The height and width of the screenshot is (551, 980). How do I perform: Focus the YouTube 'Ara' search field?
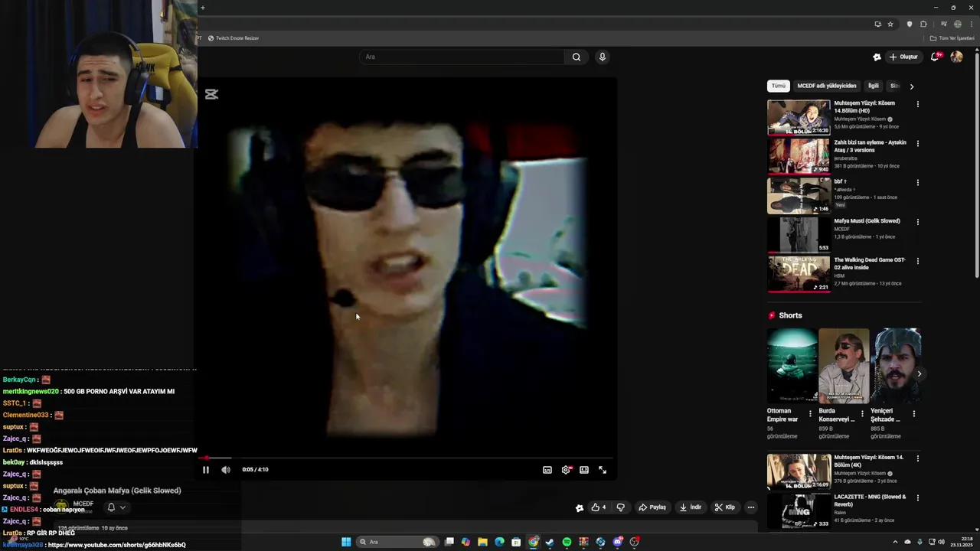[462, 57]
